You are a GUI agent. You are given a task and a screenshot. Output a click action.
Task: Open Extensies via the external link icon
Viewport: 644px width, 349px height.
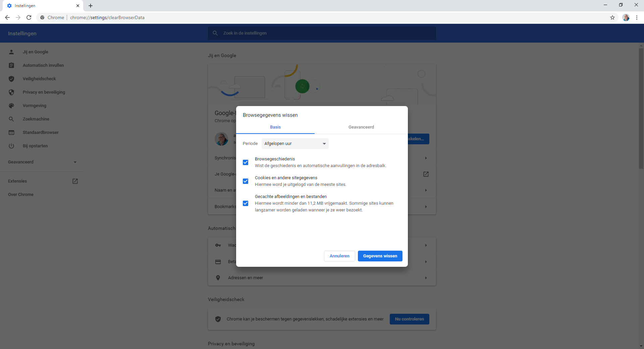click(75, 181)
